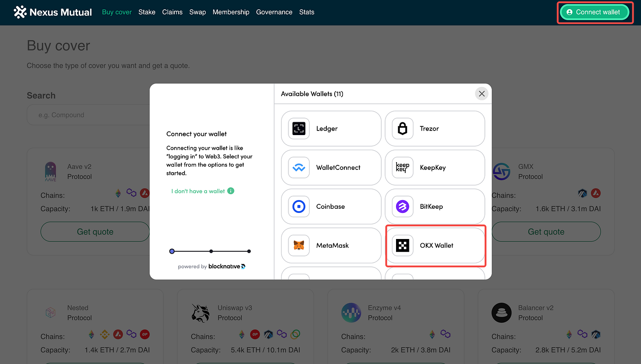Pick the KeepKey wallet option
The image size is (641, 364).
435,168
